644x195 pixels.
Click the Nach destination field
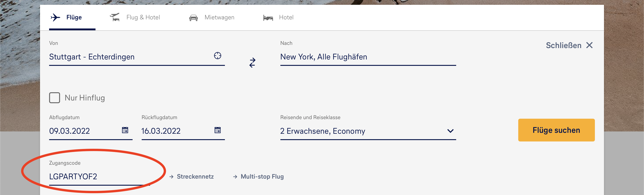[x=367, y=57]
